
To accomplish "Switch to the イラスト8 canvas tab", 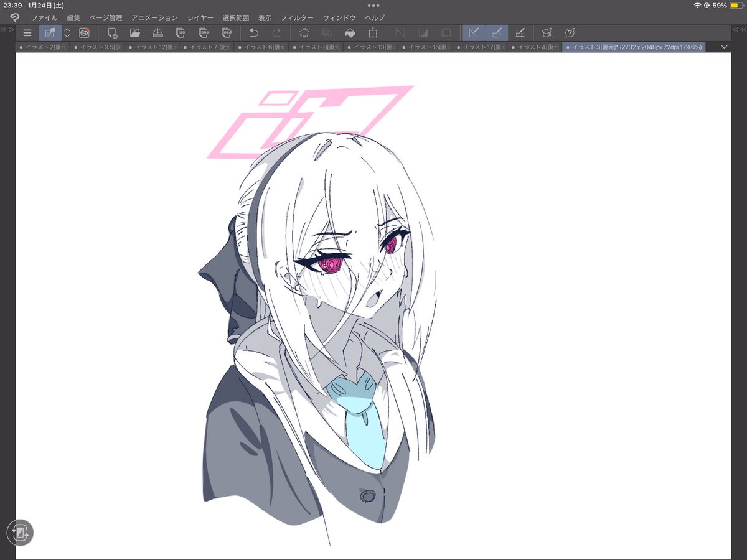I will pos(317,47).
